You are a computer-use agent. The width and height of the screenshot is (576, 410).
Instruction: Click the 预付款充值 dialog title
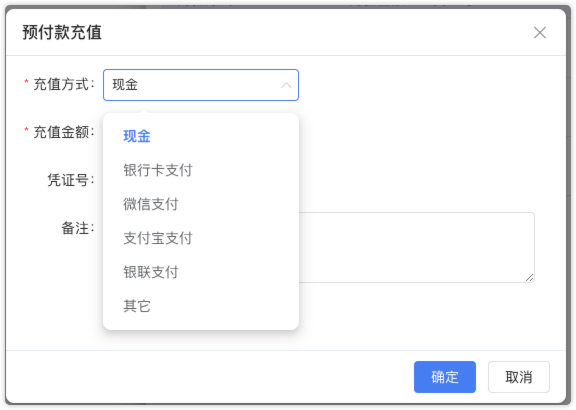62,32
